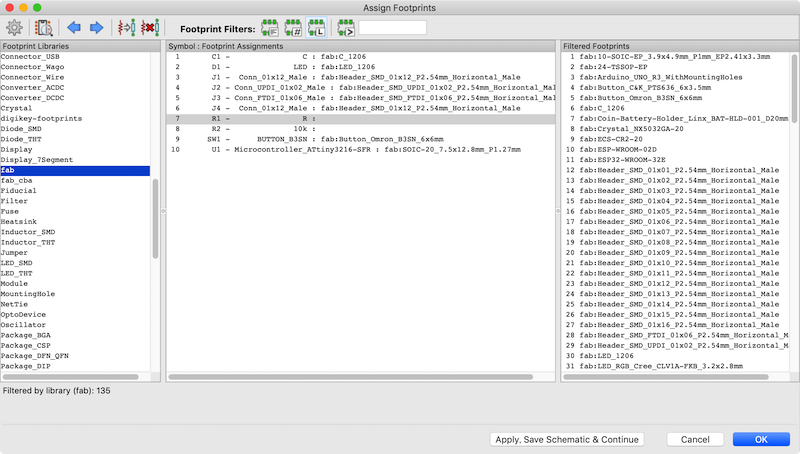Click Symbol : Footprint Assignments header
Screen dimensions: 800x454
tap(361, 46)
